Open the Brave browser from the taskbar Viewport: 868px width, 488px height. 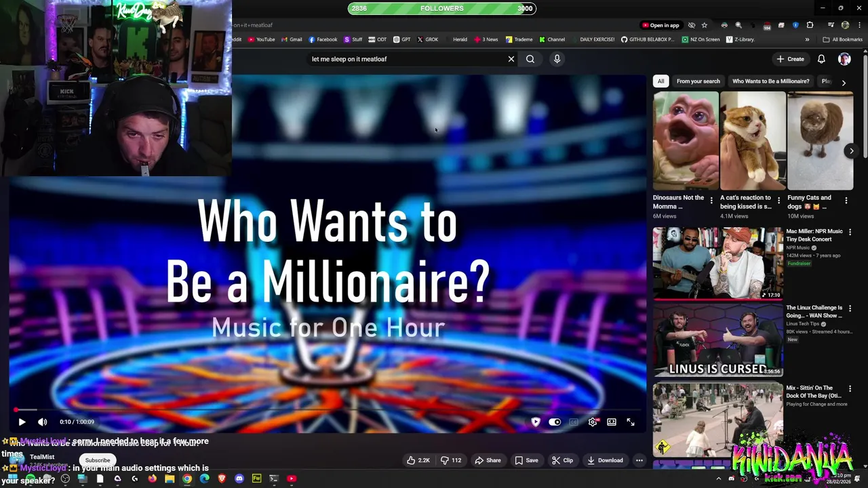[x=222, y=479]
